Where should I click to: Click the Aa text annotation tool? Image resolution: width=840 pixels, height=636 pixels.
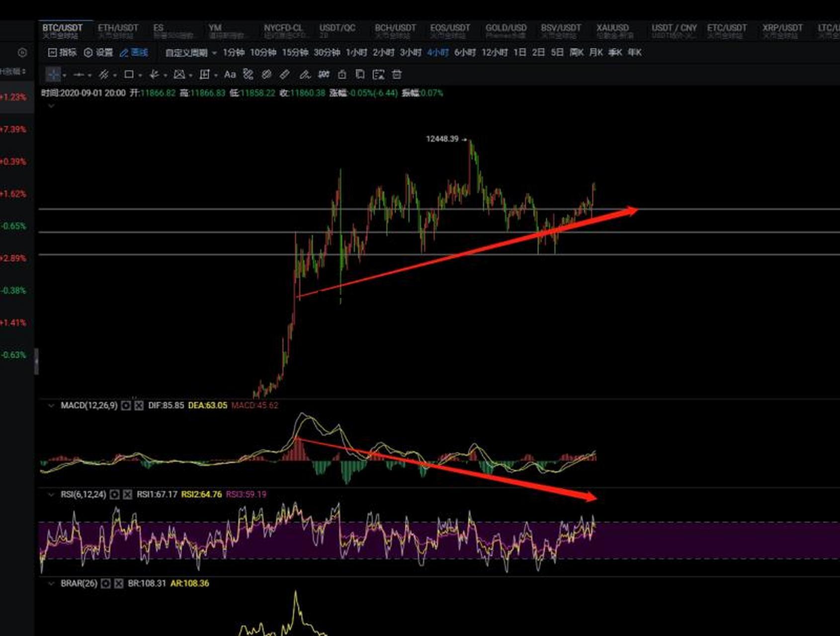coord(230,75)
